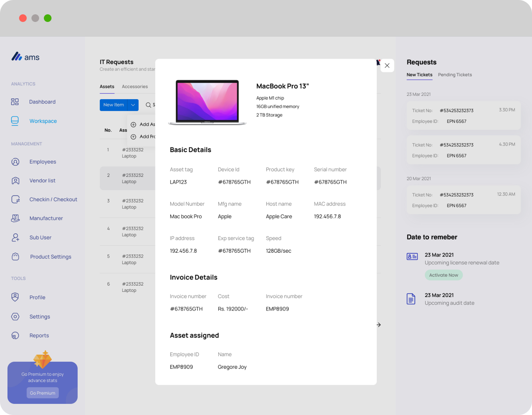The height and width of the screenshot is (415, 532).
Task: Open the Employees icon in sidebar
Action: tap(15, 162)
